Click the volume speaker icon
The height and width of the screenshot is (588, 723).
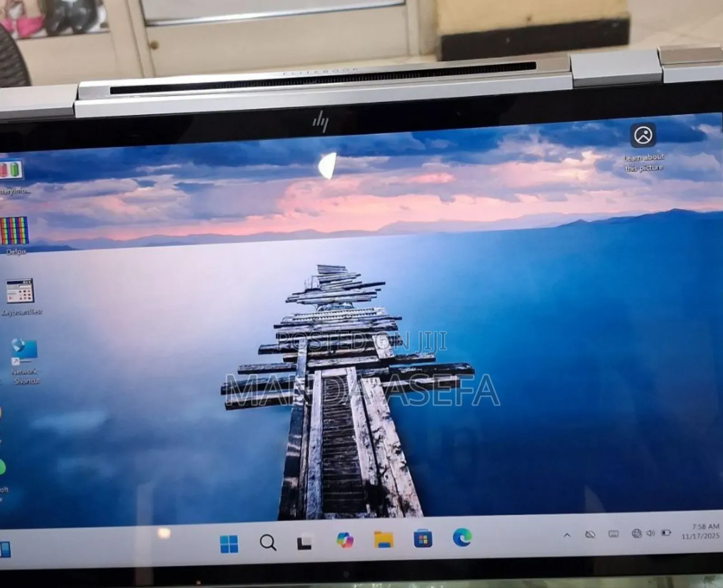651,533
